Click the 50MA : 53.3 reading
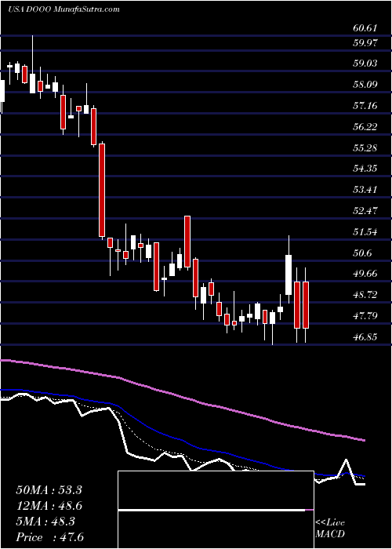This screenshot has width=392, height=549. (x=49, y=490)
